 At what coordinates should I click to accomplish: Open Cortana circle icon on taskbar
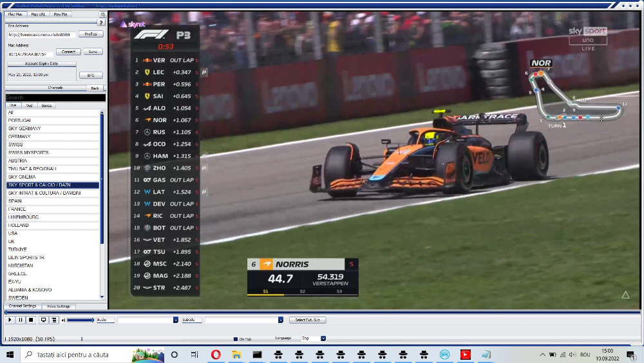174,355
